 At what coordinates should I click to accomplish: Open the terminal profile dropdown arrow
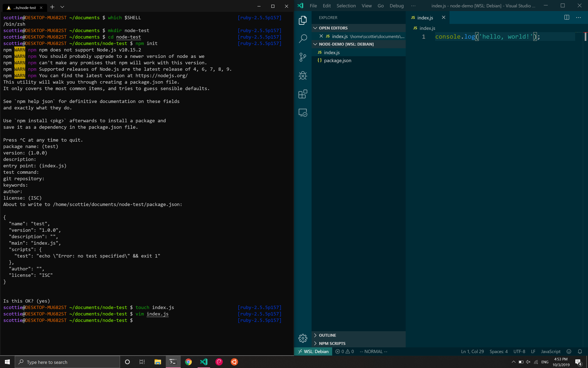pos(62,7)
